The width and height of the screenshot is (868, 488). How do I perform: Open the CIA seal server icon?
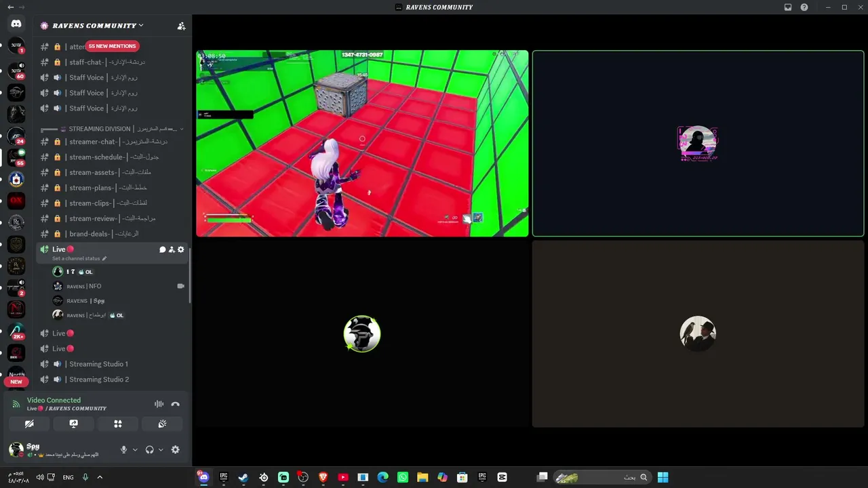(x=16, y=179)
